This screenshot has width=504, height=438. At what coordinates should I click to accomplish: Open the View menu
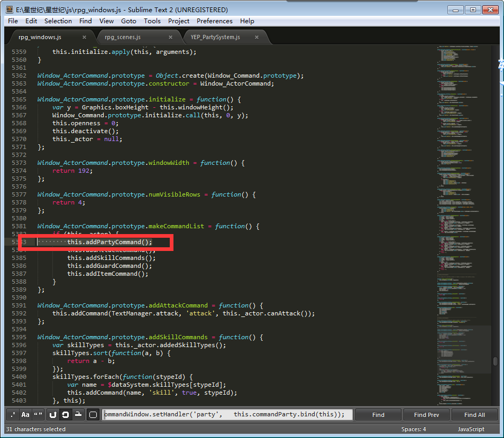(106, 21)
